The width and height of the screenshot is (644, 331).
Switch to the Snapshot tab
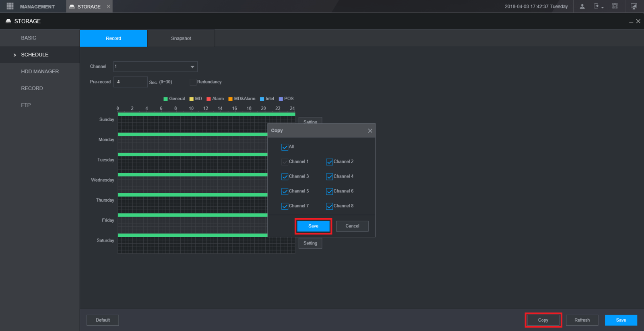[x=181, y=38]
